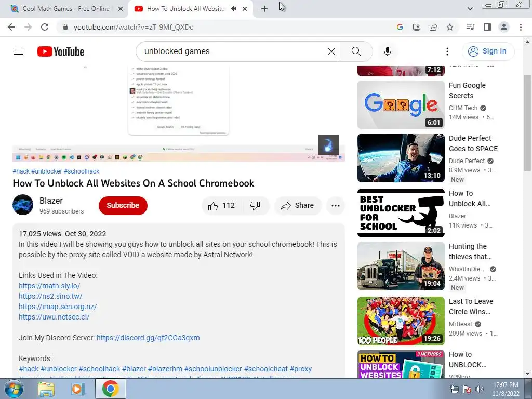Click the YouTube search magnifier button
The width and height of the screenshot is (532, 399).
click(356, 51)
